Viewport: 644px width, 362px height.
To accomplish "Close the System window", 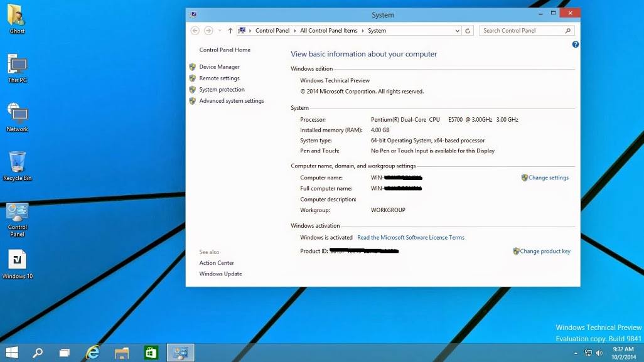I will coord(570,13).
